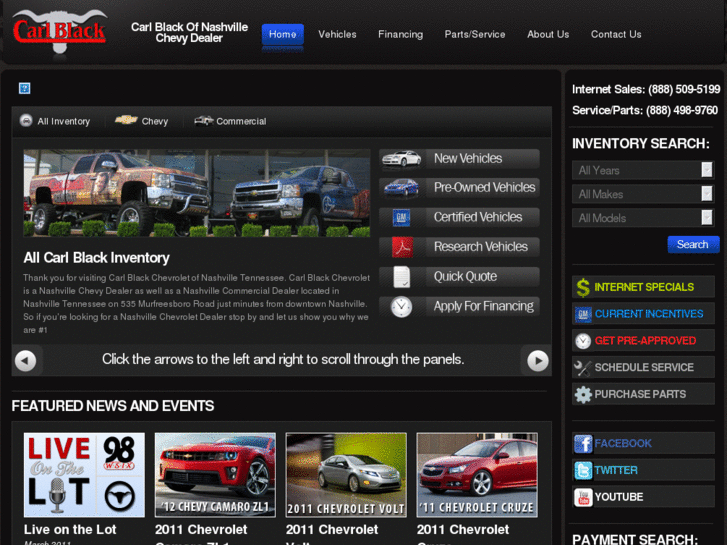The height and width of the screenshot is (545, 727).
Task: Open the About Us menu
Action: (548, 34)
